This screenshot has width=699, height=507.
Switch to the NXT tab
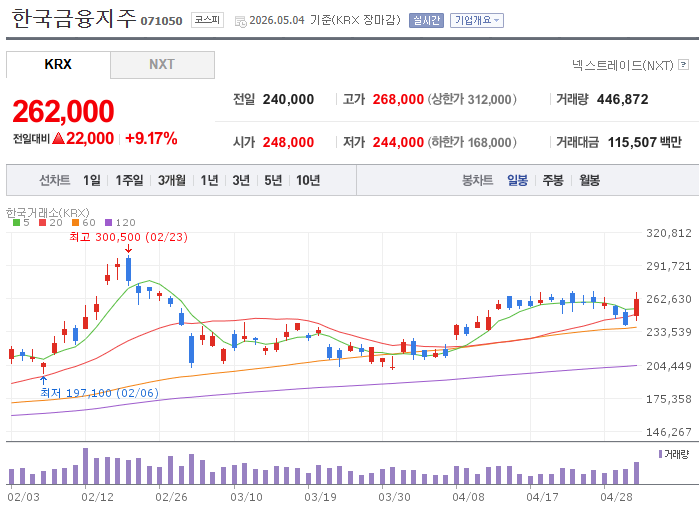(162, 65)
